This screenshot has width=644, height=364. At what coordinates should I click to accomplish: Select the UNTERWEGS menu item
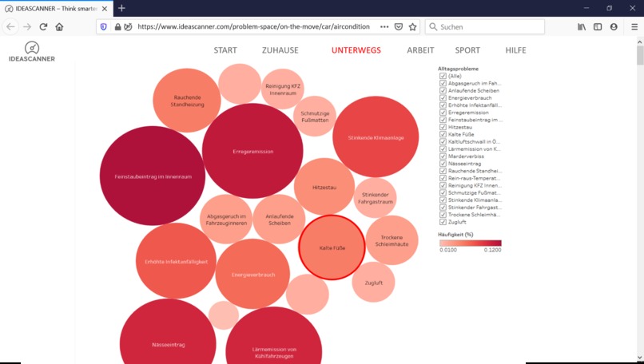pos(356,50)
